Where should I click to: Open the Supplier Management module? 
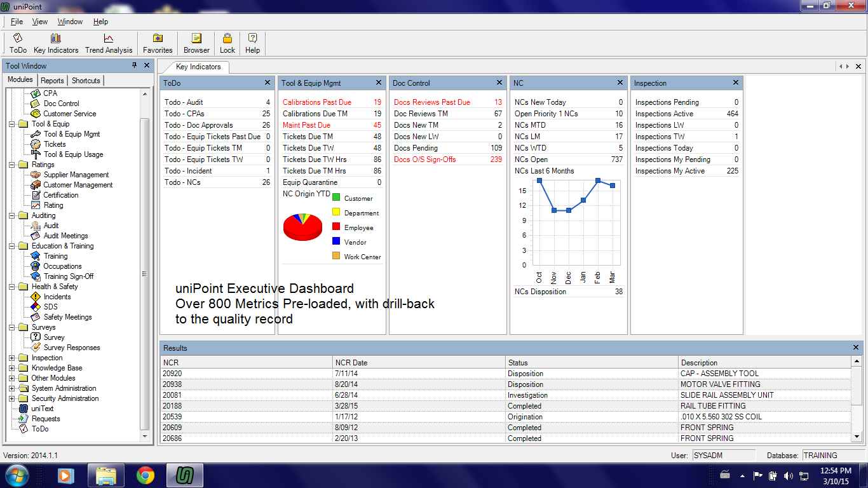pyautogui.click(x=76, y=175)
